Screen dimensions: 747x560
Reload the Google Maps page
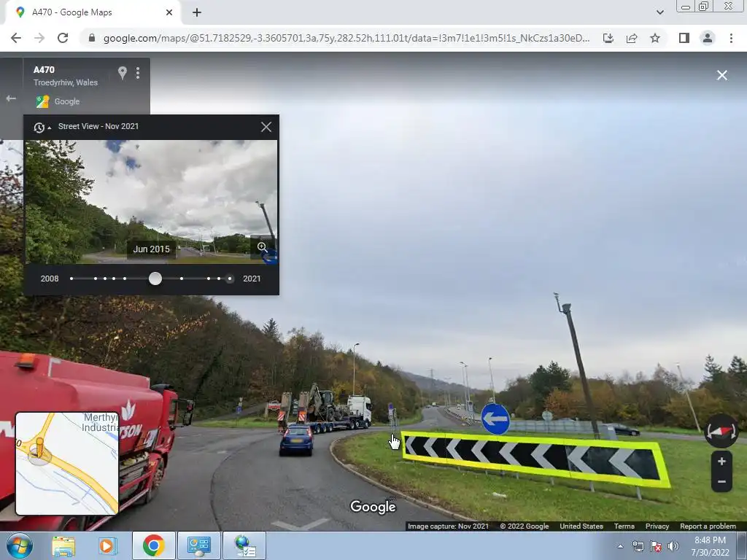[x=63, y=38]
